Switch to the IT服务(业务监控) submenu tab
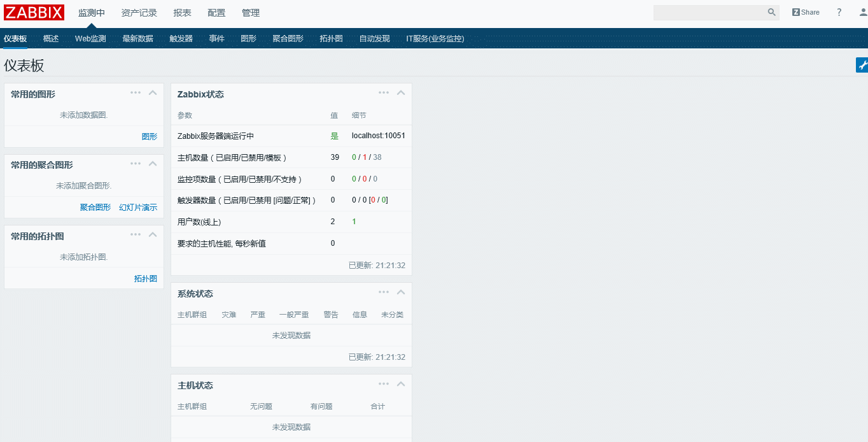The height and width of the screenshot is (442, 868). pos(435,39)
